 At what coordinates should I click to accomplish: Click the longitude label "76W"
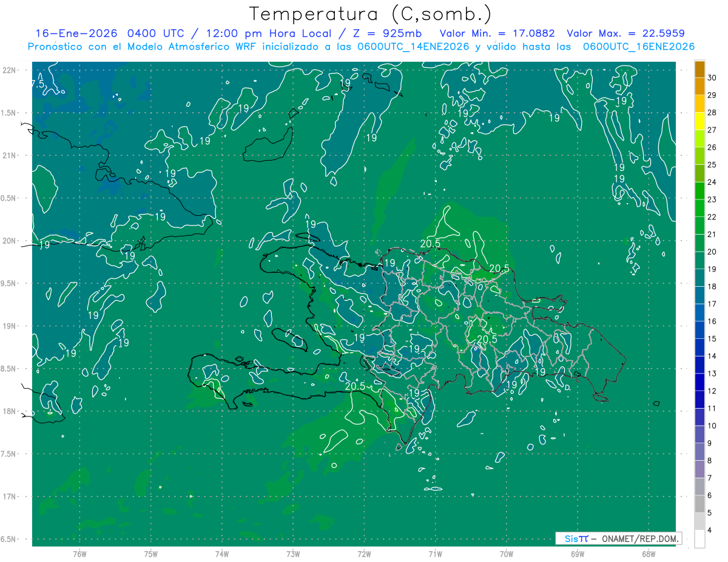79,554
